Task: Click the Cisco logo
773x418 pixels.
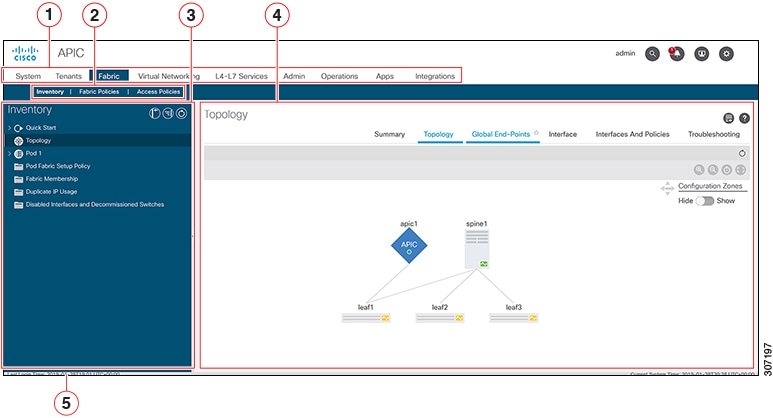Action: (x=25, y=53)
